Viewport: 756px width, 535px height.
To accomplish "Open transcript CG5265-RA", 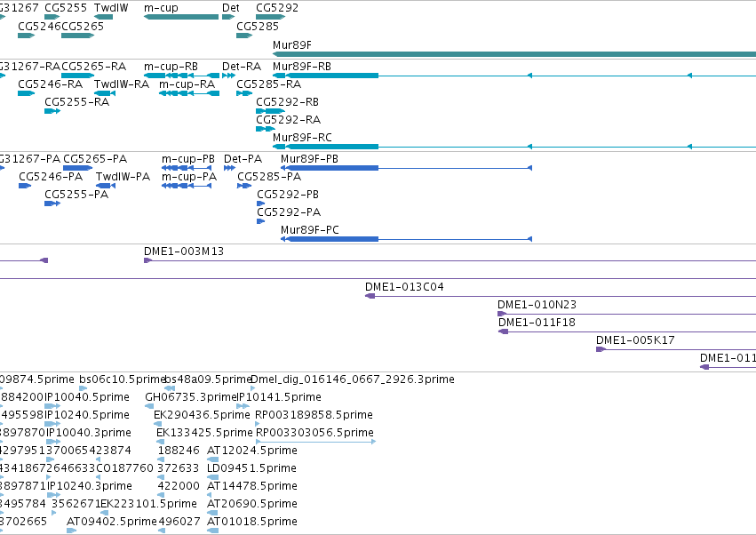I will (x=77, y=76).
